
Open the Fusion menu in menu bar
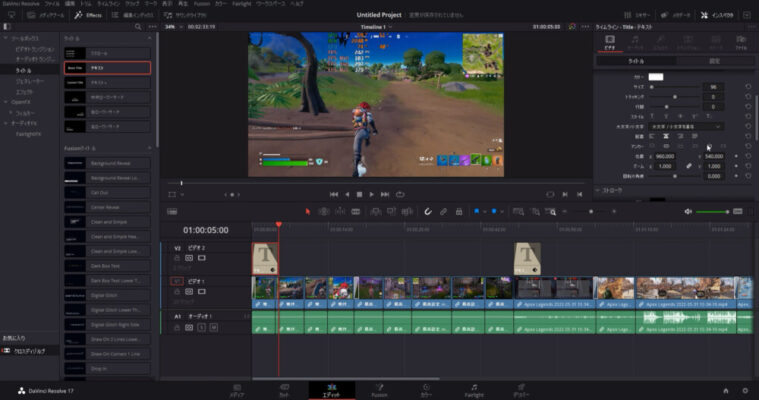(x=202, y=3)
